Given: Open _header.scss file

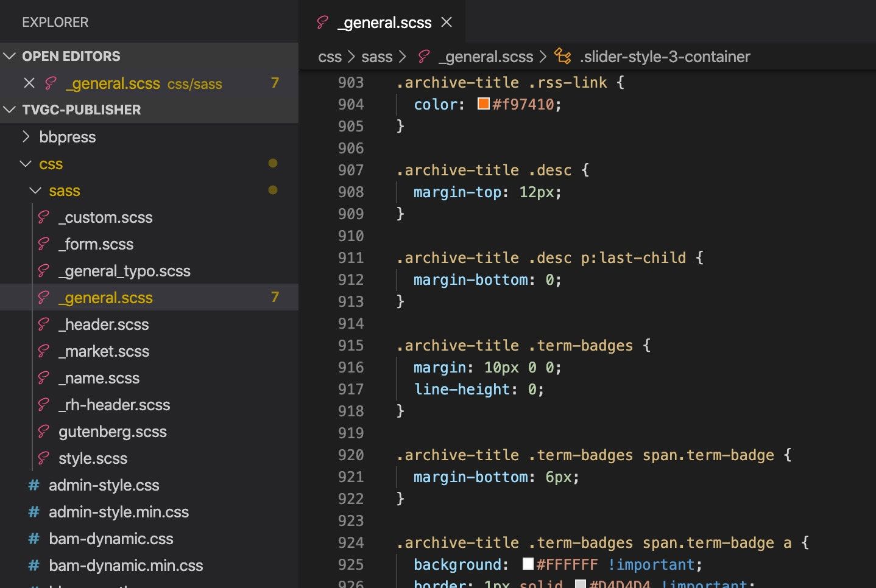Looking at the screenshot, I should pos(104,324).
